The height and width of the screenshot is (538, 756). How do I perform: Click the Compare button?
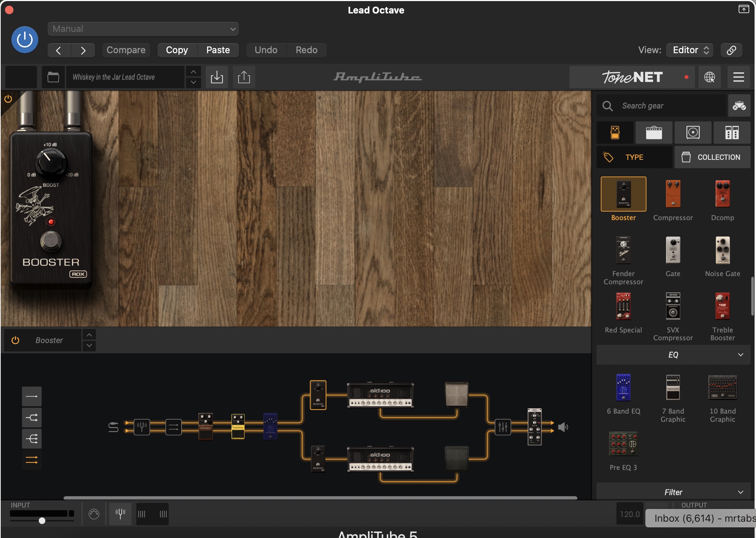click(x=126, y=50)
